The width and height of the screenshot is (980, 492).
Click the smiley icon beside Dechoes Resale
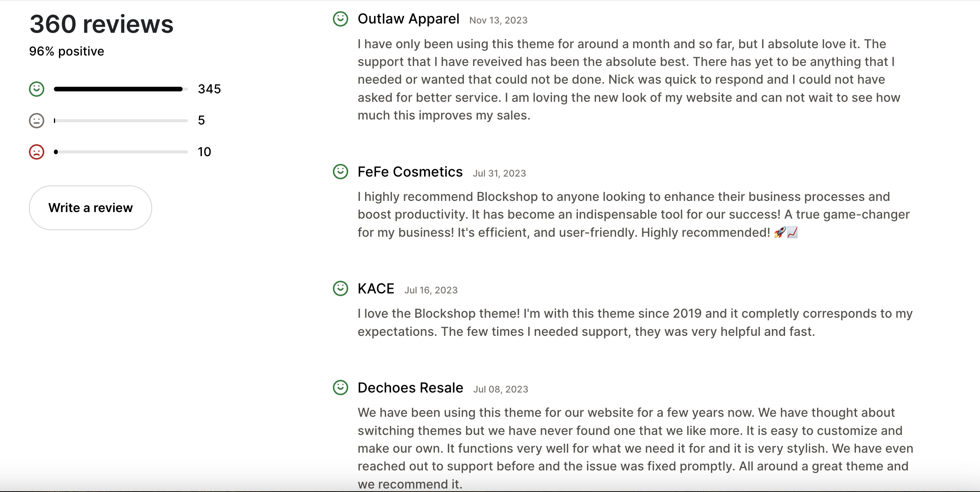(341, 387)
